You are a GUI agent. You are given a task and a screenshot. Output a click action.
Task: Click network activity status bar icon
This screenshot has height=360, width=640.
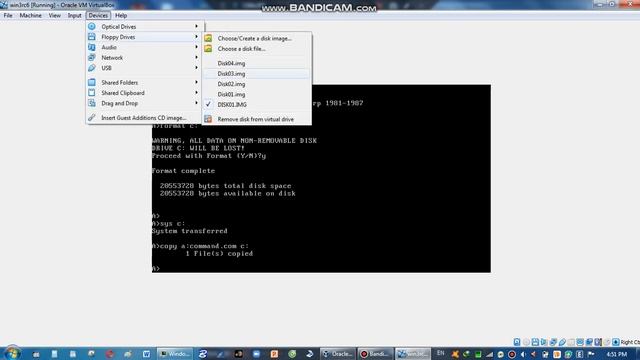tap(553, 342)
